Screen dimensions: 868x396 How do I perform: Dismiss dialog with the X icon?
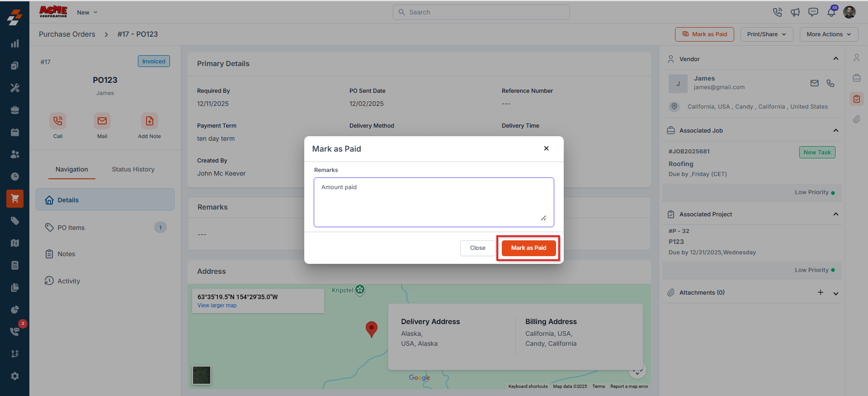tap(546, 148)
